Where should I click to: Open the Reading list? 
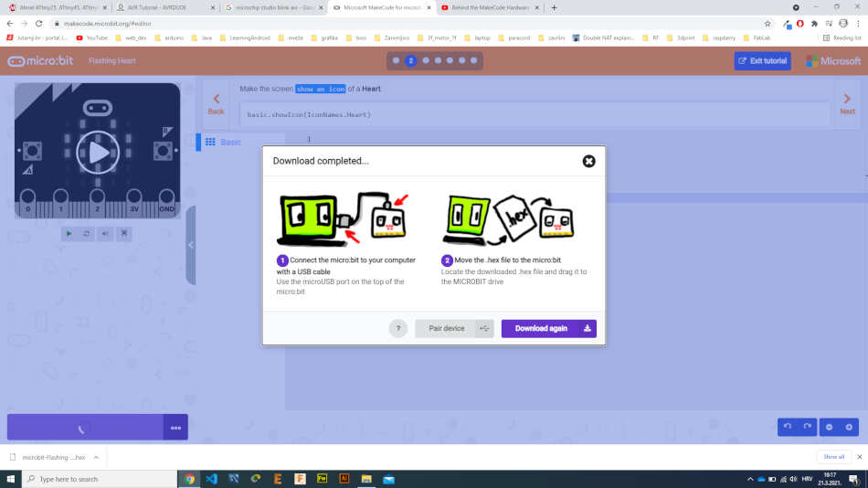click(x=842, y=38)
